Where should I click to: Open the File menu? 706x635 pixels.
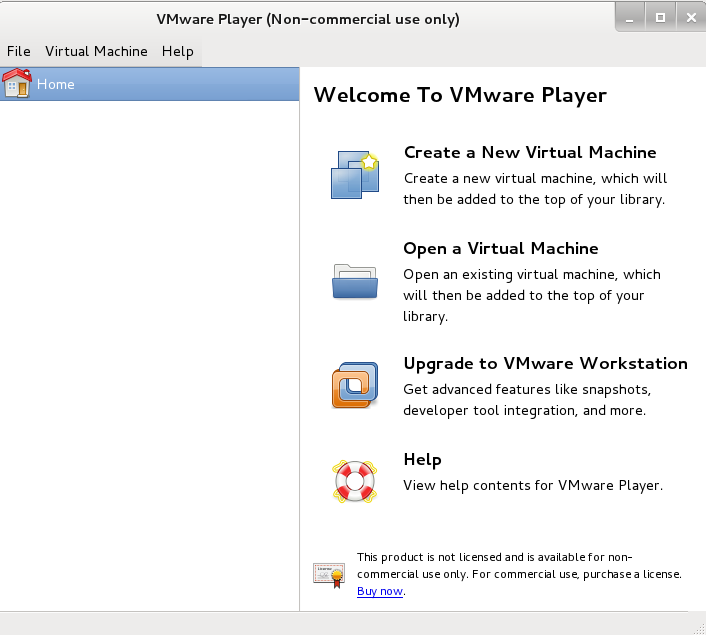pos(19,51)
